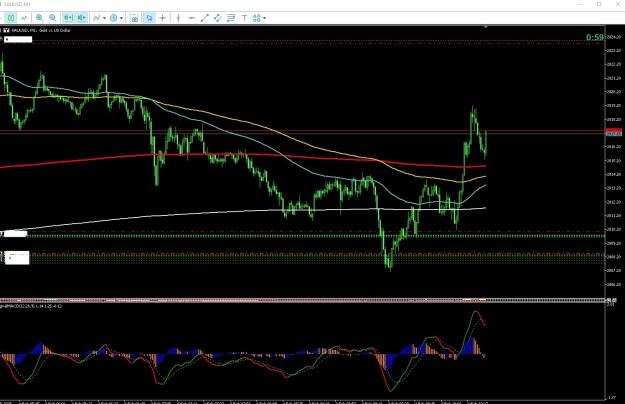Select the crosshair tool
The image size is (625, 404).
(x=163, y=18)
